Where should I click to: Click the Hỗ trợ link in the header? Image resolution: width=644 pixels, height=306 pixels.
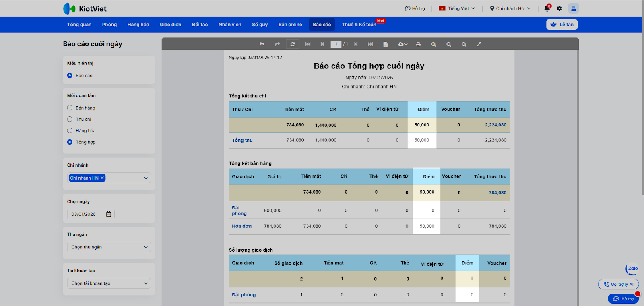[415, 8]
